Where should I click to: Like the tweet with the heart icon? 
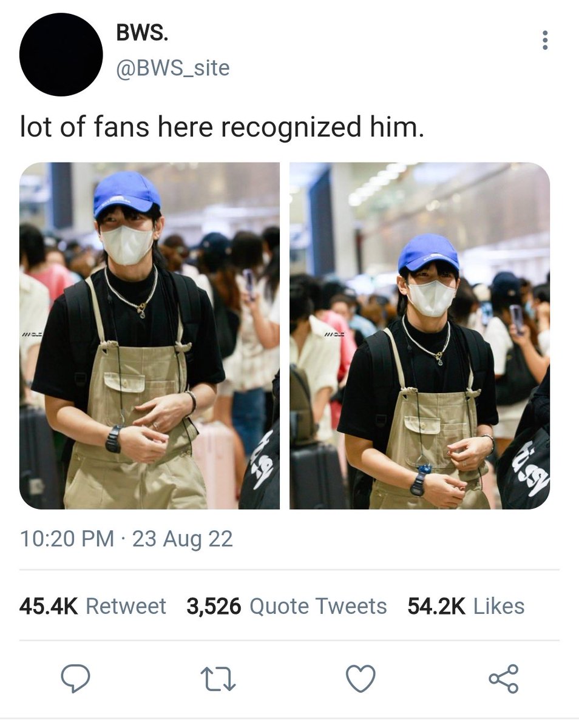[361, 679]
